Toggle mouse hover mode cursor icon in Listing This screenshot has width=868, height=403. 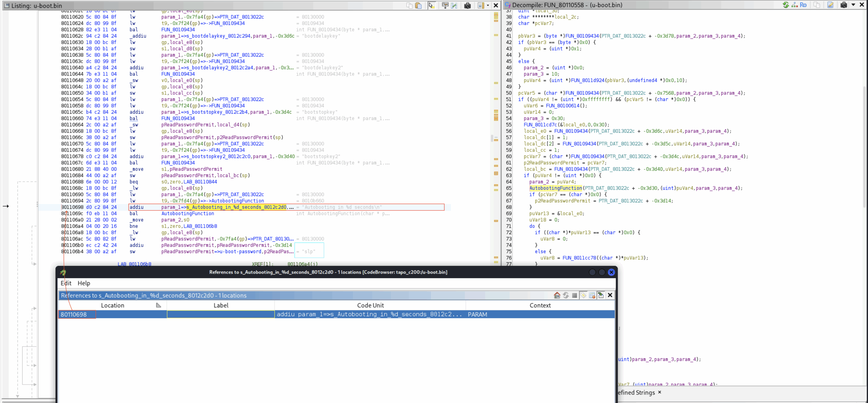pyautogui.click(x=431, y=5)
